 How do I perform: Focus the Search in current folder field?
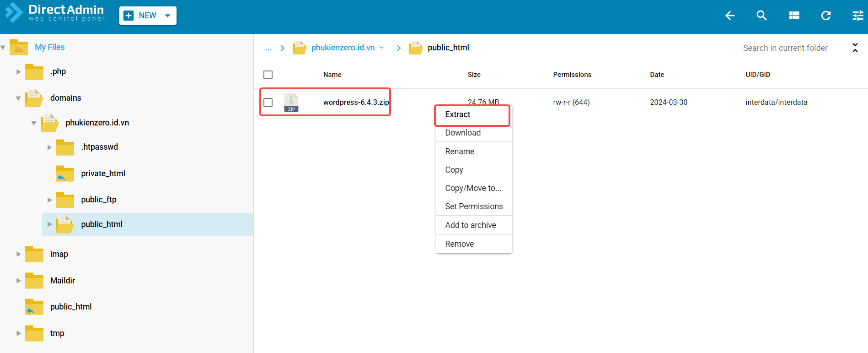785,48
